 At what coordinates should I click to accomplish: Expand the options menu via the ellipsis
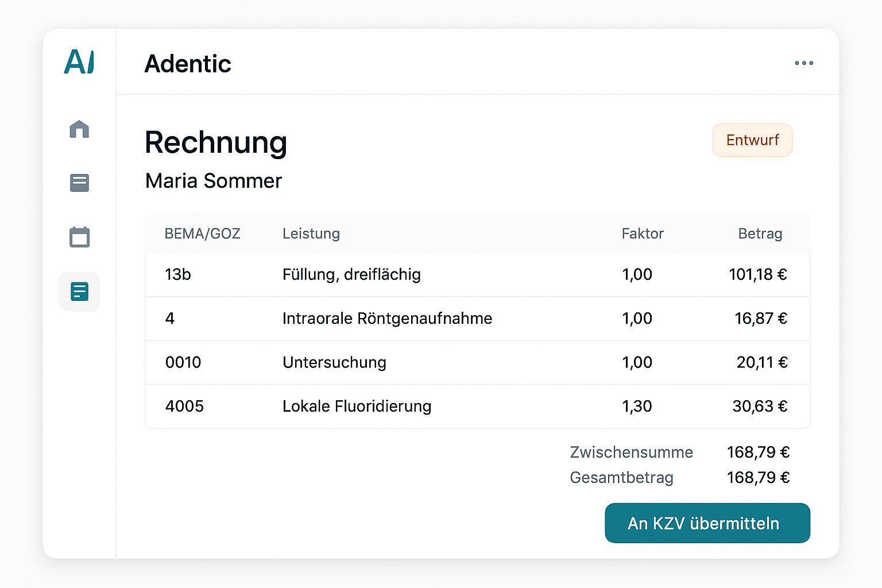[x=804, y=63]
